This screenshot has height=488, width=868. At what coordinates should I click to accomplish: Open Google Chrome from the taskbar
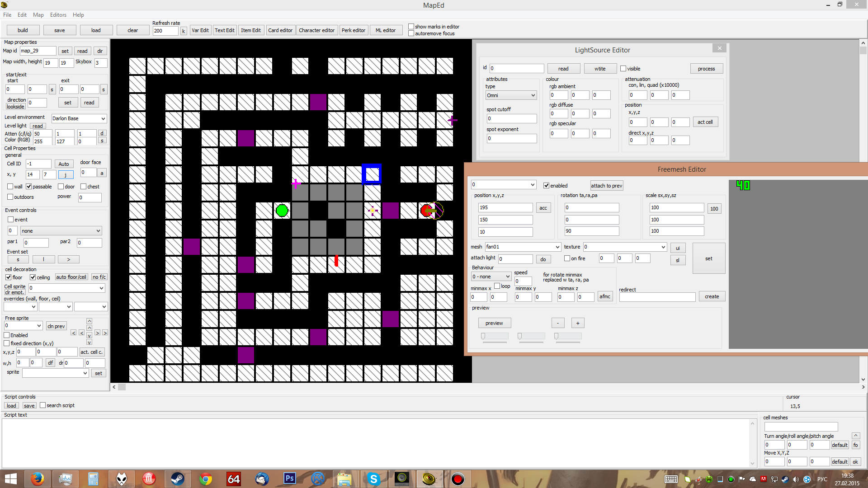click(x=206, y=479)
